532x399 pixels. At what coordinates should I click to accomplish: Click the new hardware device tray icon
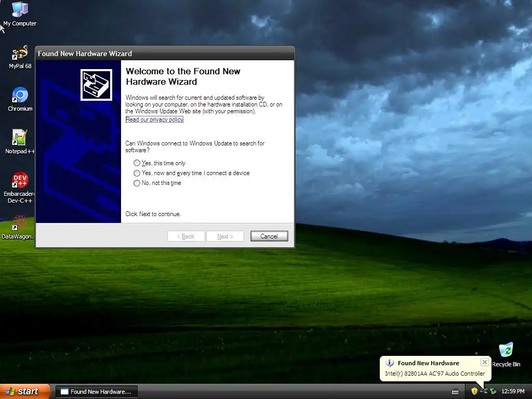point(484,391)
